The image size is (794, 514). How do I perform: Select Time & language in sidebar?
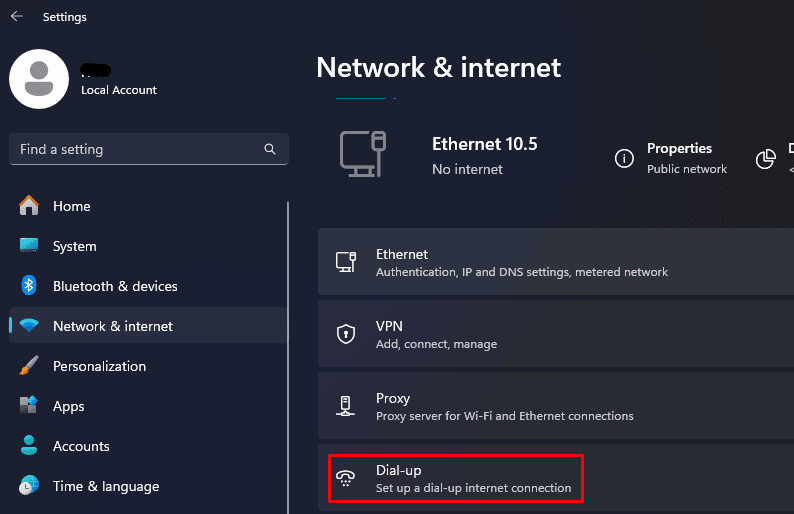point(105,486)
